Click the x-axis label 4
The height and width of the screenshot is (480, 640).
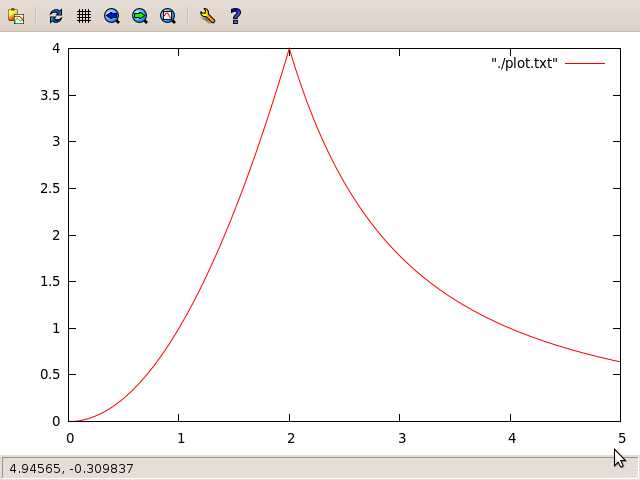pos(512,438)
